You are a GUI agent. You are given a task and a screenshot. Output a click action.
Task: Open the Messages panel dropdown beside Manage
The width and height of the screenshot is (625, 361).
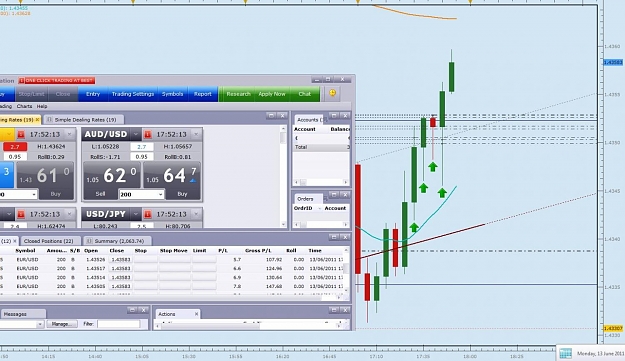(x=39, y=324)
